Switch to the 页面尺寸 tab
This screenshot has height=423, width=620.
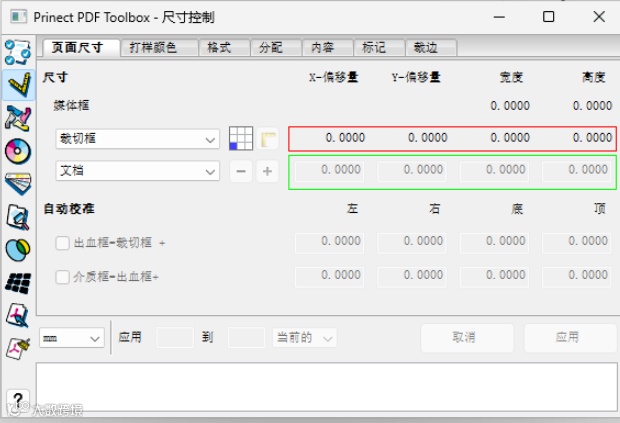(x=81, y=48)
